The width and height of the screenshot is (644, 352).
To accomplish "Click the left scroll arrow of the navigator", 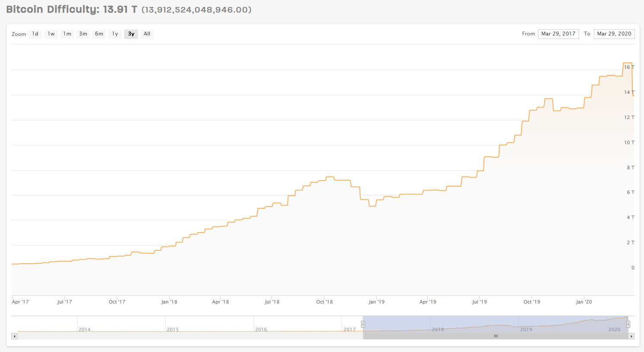I will [14, 336].
